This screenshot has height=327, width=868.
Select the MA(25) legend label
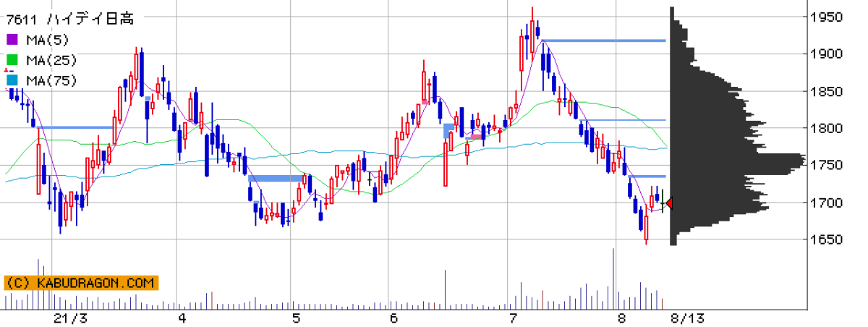coord(51,60)
